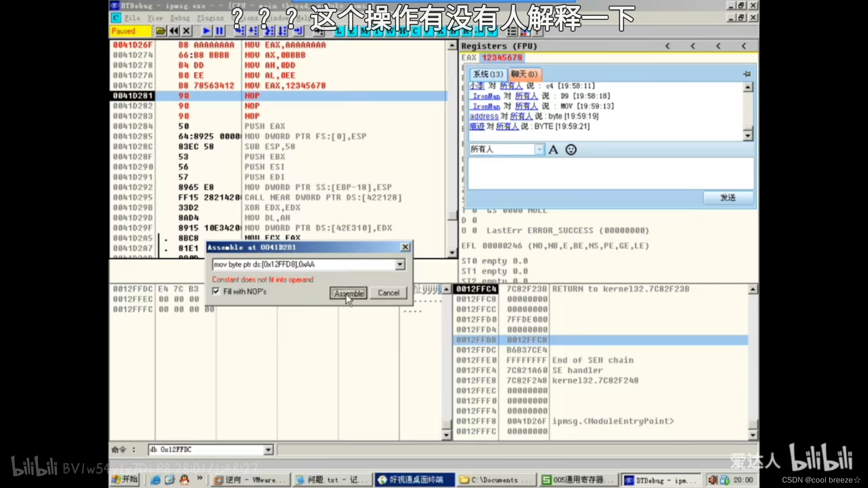
Task: Click Execute till return toolbar icon
Action: tap(298, 31)
